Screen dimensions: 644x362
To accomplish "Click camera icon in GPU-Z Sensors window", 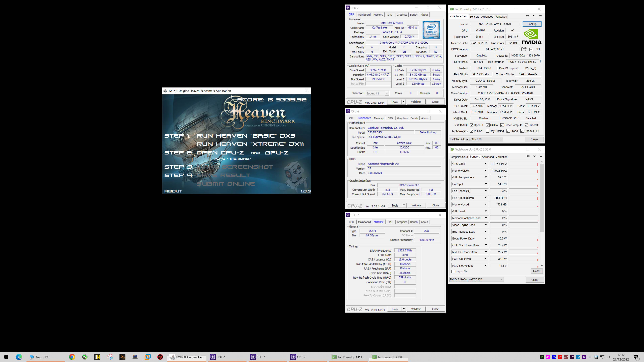I will pos(528,156).
